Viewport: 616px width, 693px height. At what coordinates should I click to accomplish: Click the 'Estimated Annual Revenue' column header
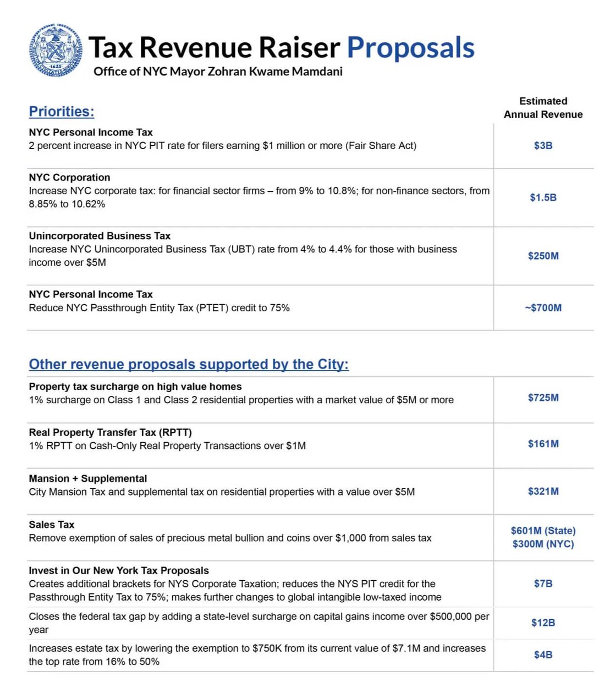543,108
